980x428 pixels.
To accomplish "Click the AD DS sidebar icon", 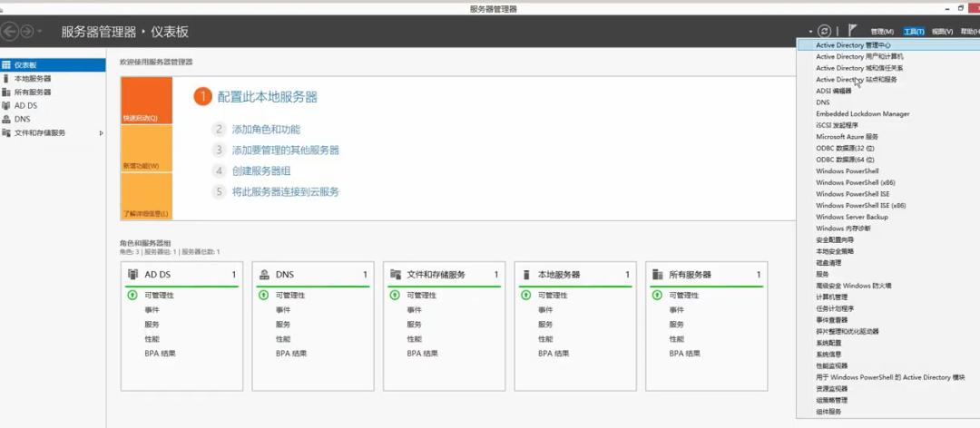I will [x=6, y=105].
